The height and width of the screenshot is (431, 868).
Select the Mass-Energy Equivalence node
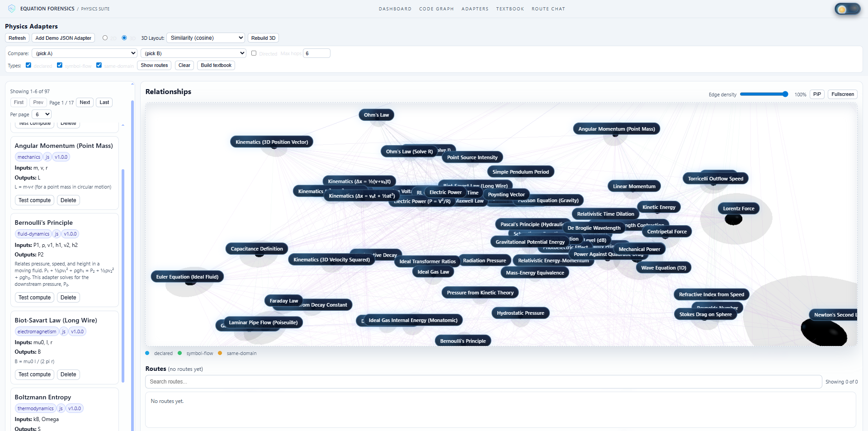[x=535, y=273]
